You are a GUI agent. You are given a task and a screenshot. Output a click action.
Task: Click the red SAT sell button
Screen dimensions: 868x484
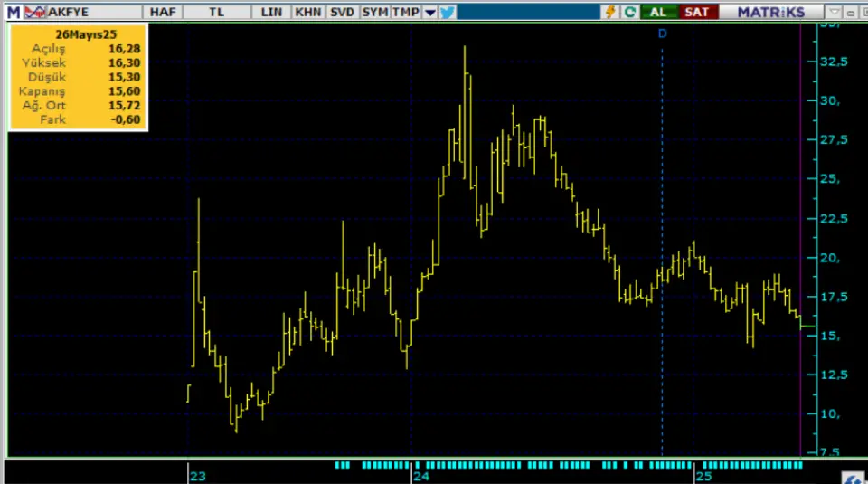point(697,12)
